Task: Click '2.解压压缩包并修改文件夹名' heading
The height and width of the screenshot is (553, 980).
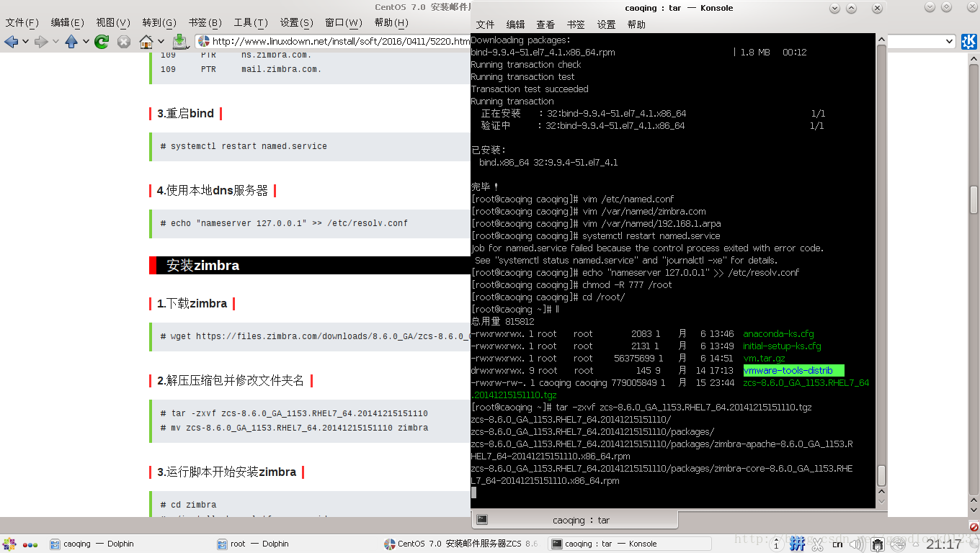Action: [231, 381]
